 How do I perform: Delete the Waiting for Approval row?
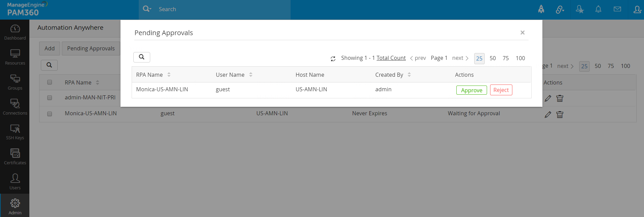(x=560, y=115)
